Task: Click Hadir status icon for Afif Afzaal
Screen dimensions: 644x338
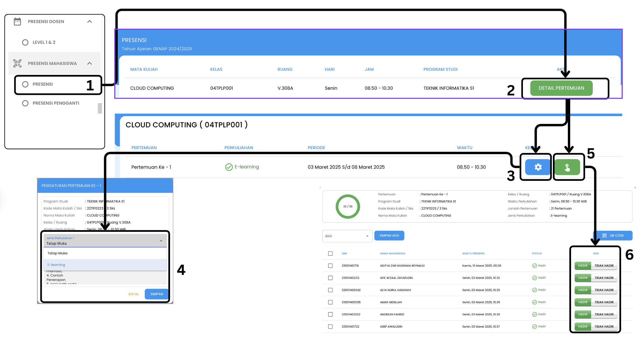Action: click(x=534, y=278)
